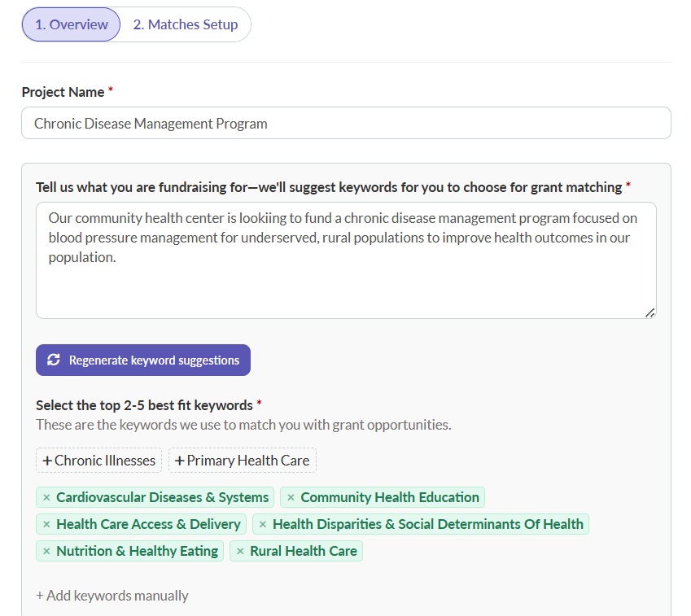Remove Cardiovascular Diseases & Systems keyword
This screenshot has width=691, height=616.
pyautogui.click(x=46, y=497)
